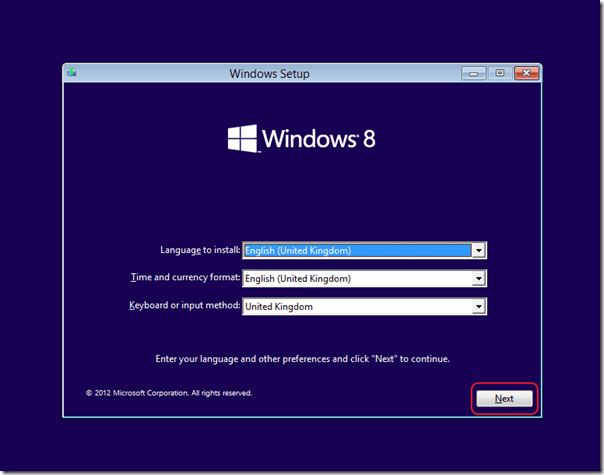Viewport: 604px width, 475px height.
Task: Open the Language to install dropdown arrow
Action: (478, 250)
